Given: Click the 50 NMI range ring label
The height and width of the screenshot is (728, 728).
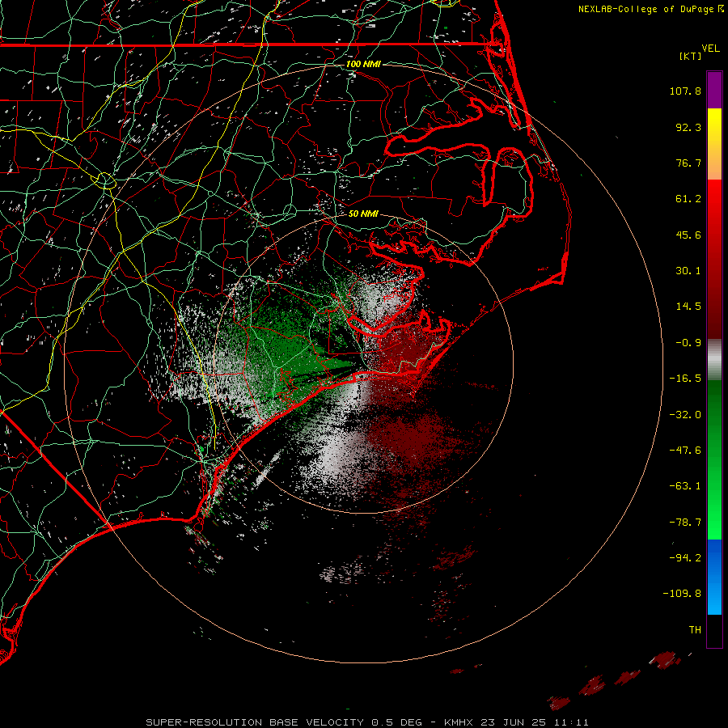Looking at the screenshot, I should click(363, 214).
